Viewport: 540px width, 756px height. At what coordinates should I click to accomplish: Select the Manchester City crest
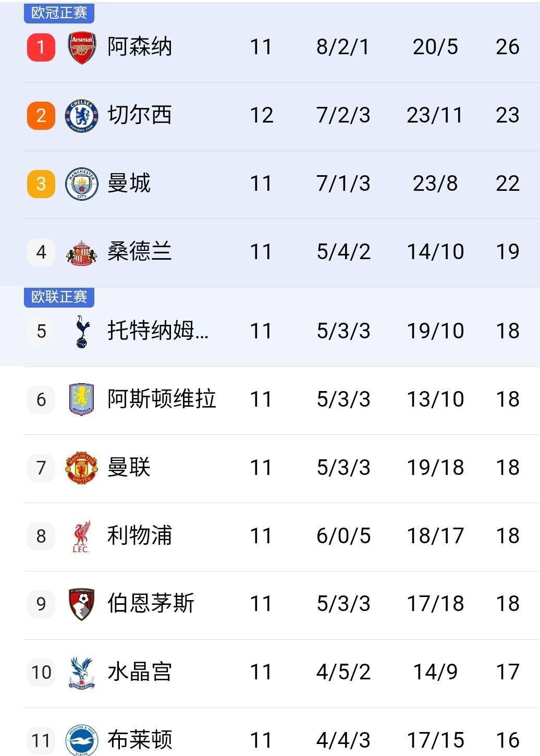pyautogui.click(x=82, y=184)
